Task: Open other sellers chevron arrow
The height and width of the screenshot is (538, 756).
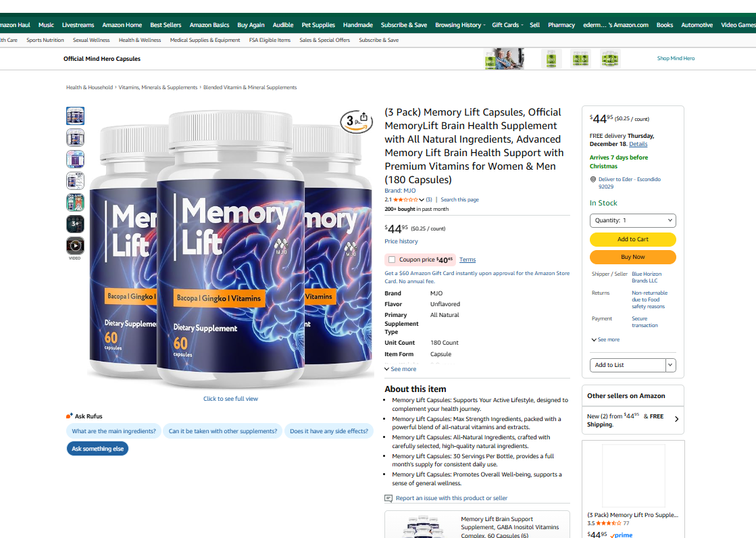Action: (x=676, y=419)
